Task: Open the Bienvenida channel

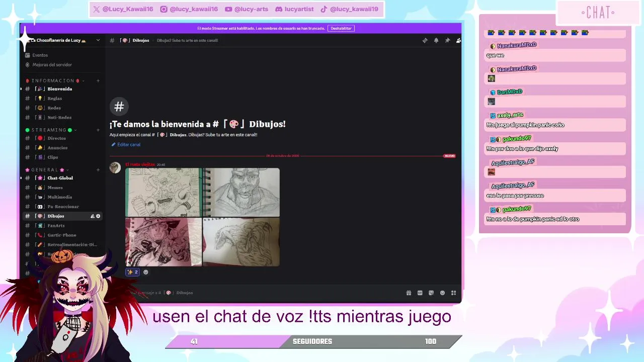Action: [62, 89]
